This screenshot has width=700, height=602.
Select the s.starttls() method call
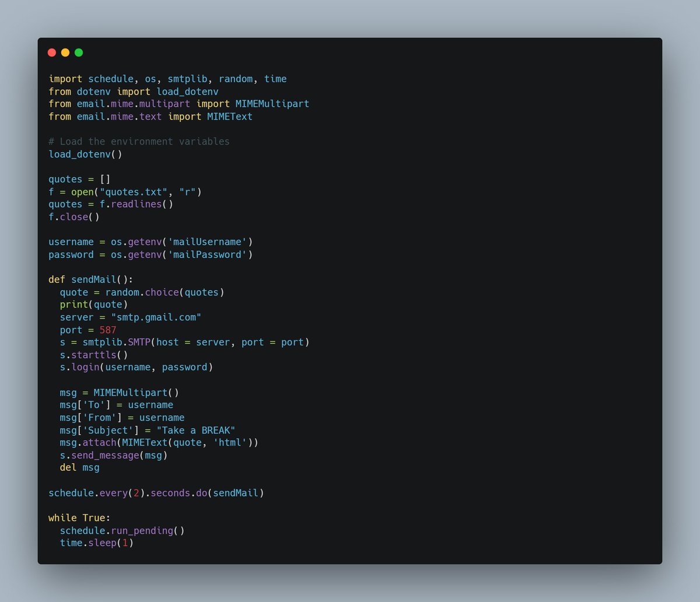coord(93,354)
